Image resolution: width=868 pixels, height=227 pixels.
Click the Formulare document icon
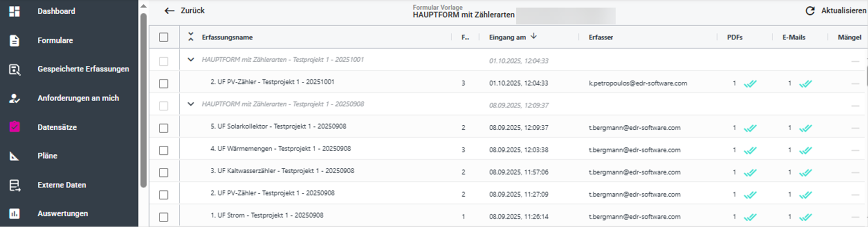coord(15,40)
